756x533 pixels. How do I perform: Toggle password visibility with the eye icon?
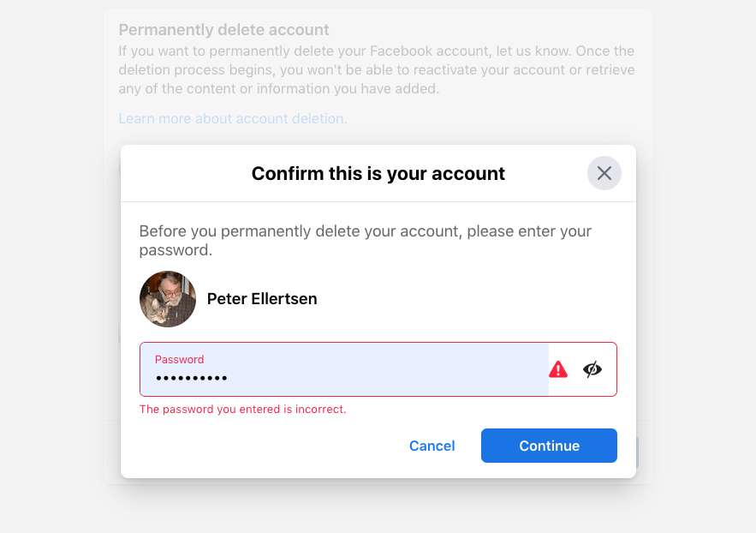pos(592,369)
